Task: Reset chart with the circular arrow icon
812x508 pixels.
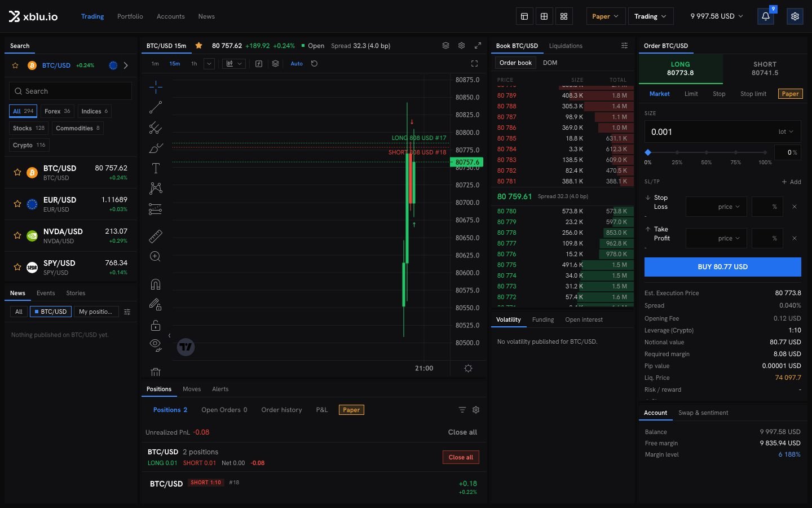Action: 315,64
